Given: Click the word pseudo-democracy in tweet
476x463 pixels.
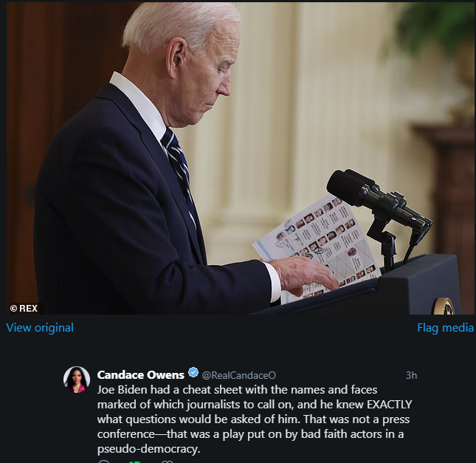Looking at the screenshot, I should pos(149,449).
